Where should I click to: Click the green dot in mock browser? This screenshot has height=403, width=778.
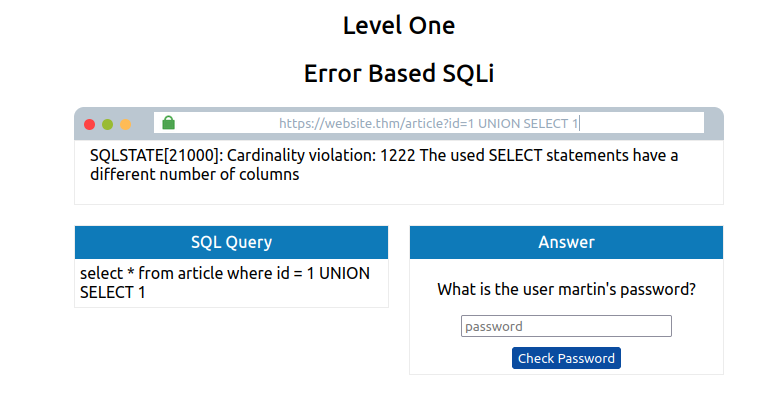(108, 124)
